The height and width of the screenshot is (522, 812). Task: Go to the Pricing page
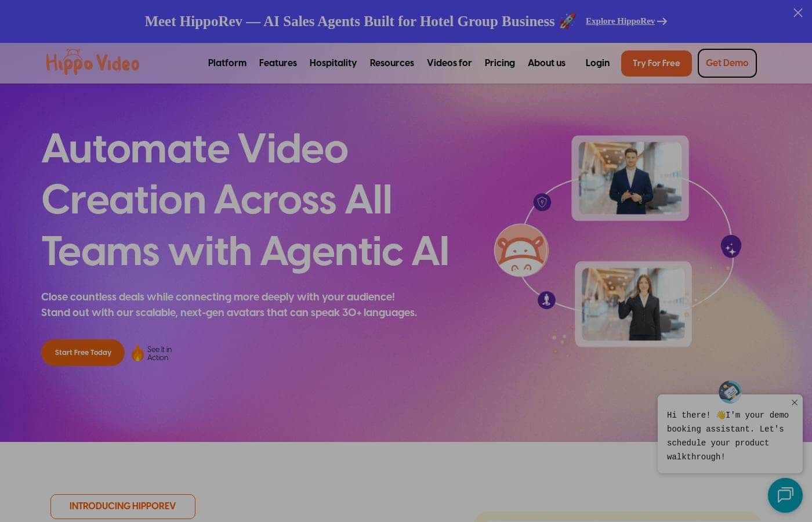click(500, 63)
